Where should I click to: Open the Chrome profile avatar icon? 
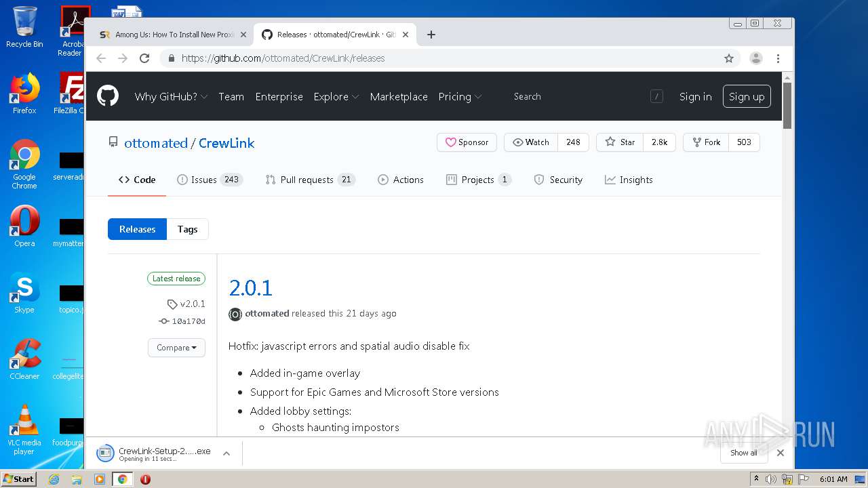pyautogui.click(x=756, y=58)
